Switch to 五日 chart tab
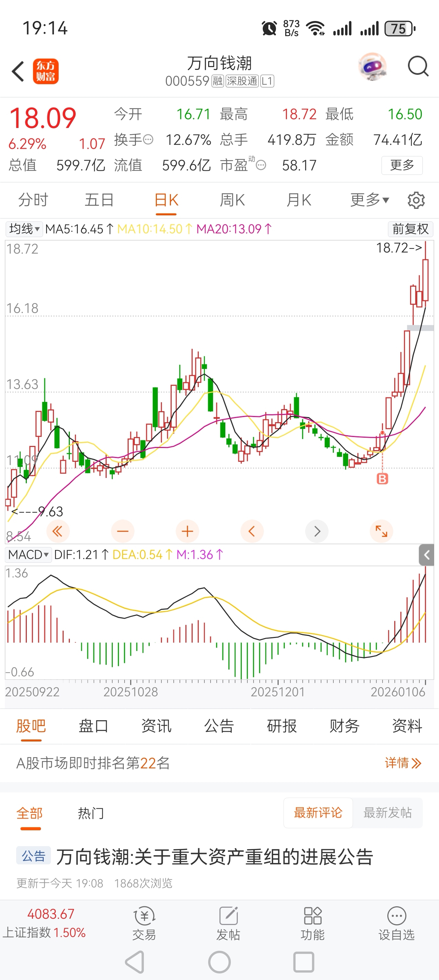 pyautogui.click(x=99, y=200)
